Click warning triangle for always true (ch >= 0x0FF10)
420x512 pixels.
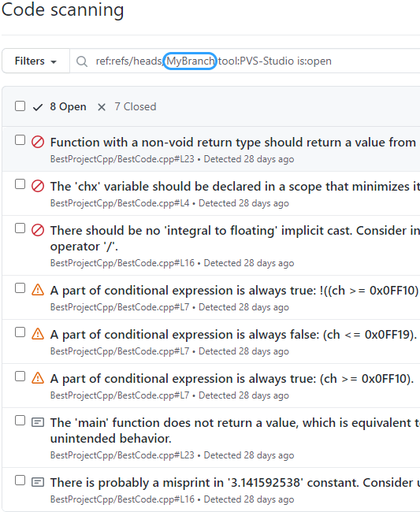[x=38, y=378]
